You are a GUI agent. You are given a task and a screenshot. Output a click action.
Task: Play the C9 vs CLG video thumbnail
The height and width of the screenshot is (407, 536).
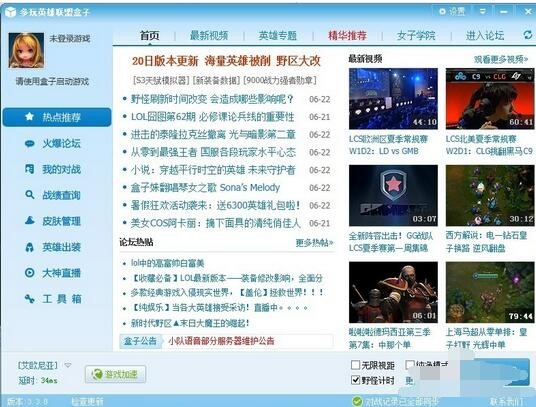[490, 99]
